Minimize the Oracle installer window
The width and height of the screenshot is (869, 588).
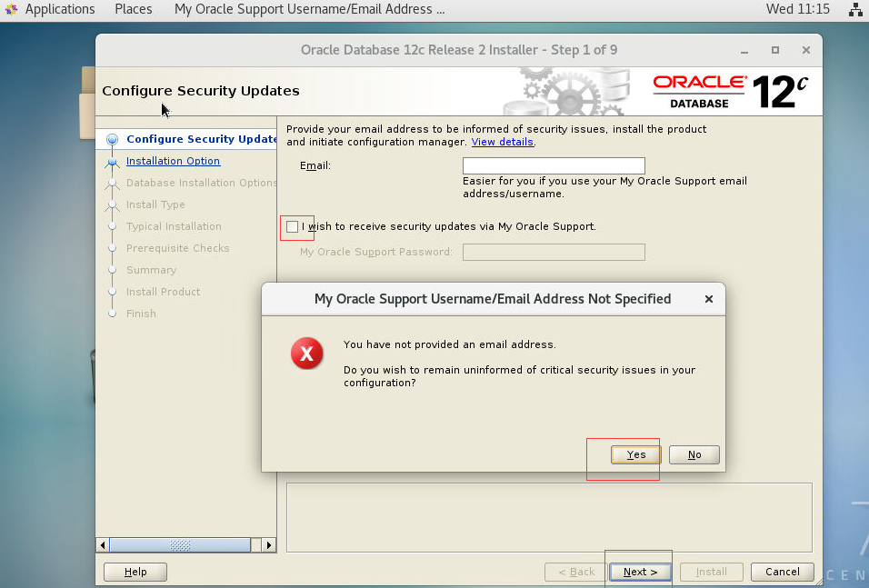(744, 50)
